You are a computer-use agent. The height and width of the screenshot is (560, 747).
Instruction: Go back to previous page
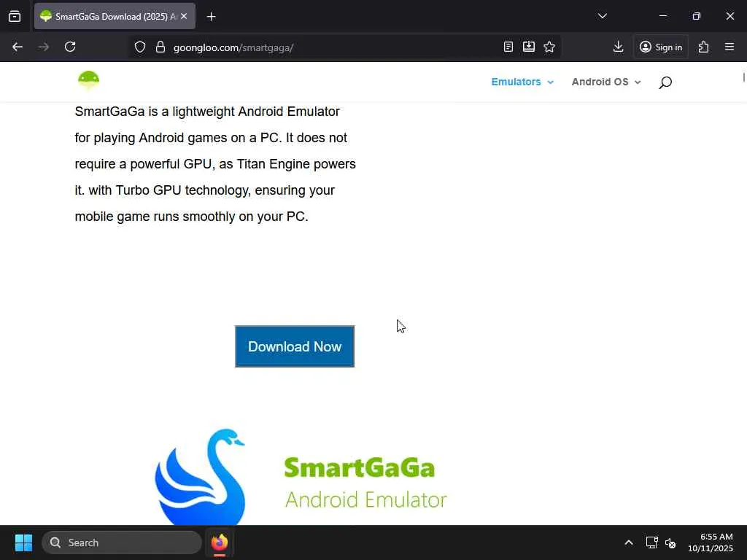pyautogui.click(x=18, y=47)
